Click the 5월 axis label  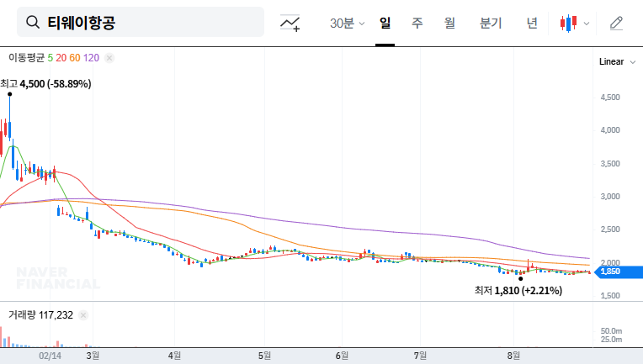[264, 356]
